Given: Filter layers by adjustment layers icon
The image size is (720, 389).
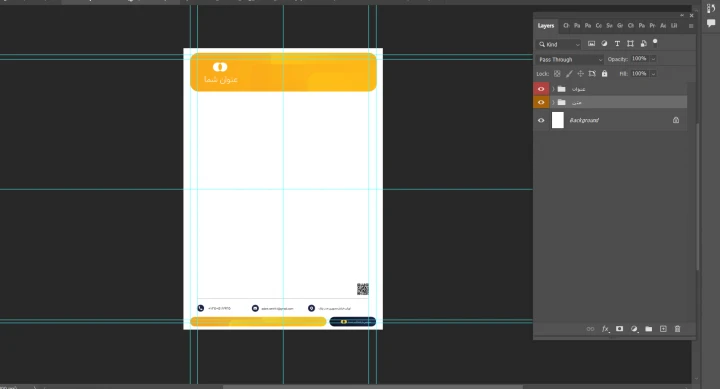Looking at the screenshot, I should tap(604, 44).
